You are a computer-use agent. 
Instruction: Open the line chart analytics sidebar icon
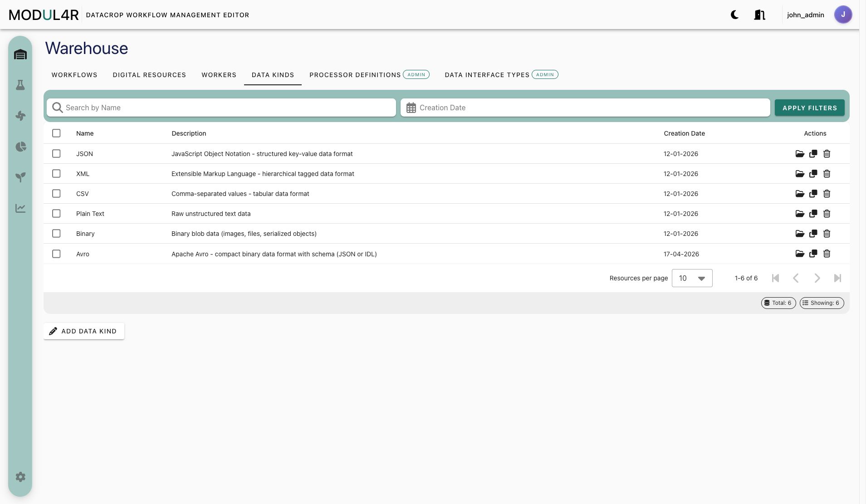click(x=20, y=208)
